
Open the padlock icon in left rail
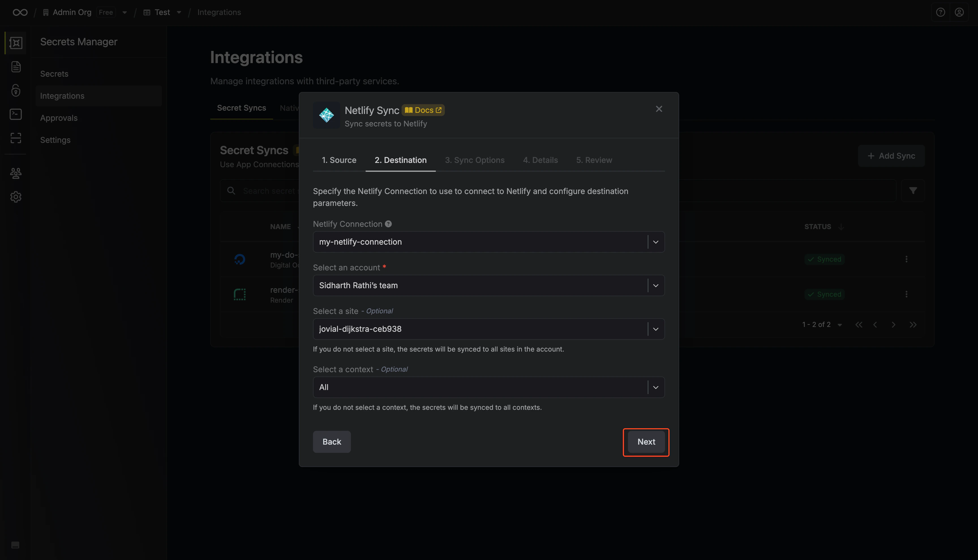[16, 91]
